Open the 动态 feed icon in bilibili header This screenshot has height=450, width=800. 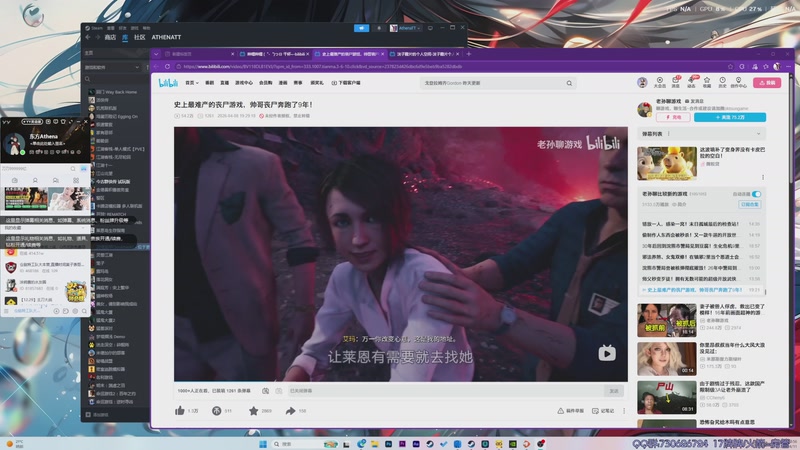691,82
